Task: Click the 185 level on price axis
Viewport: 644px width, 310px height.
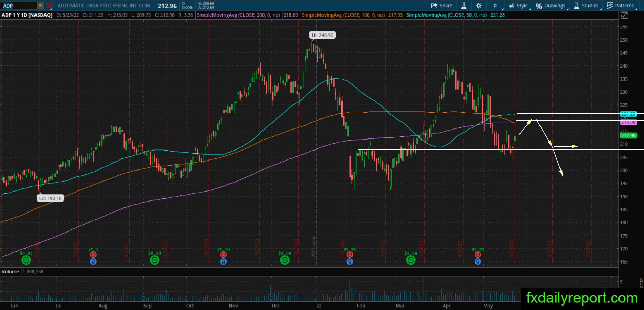Action: click(x=624, y=209)
